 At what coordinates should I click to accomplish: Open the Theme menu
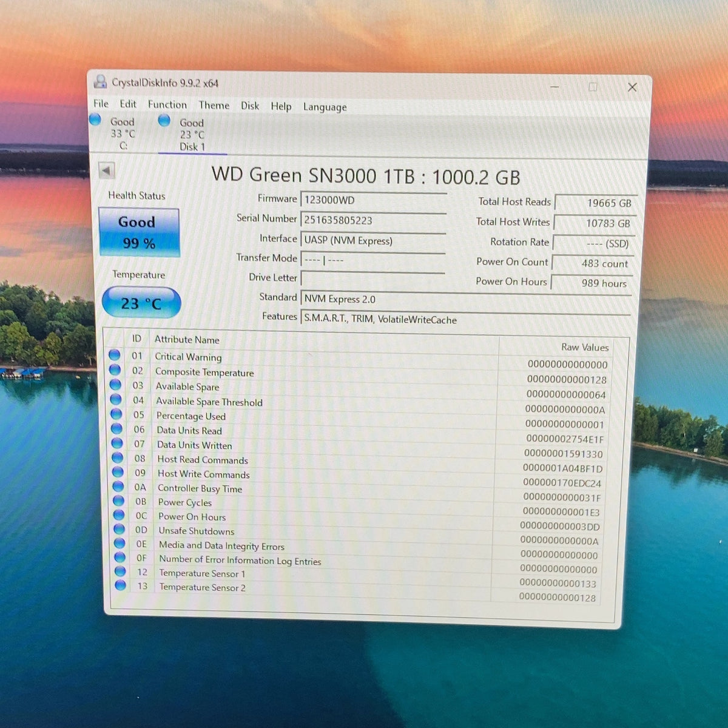pyautogui.click(x=214, y=106)
